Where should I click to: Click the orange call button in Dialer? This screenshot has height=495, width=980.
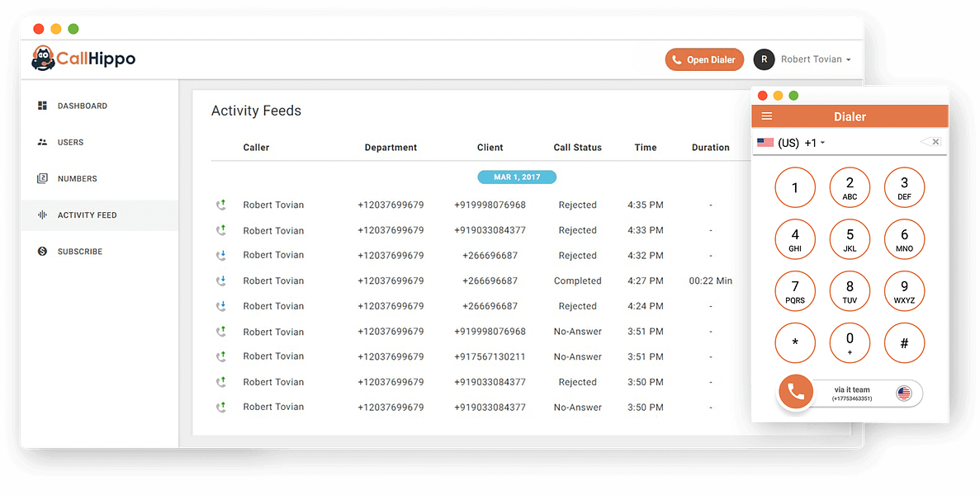pyautogui.click(x=796, y=392)
